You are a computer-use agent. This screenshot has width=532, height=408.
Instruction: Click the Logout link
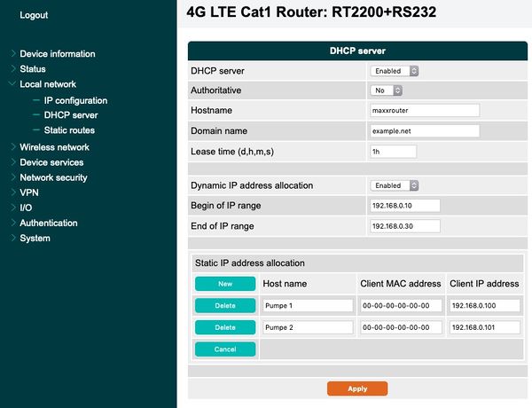(x=34, y=15)
